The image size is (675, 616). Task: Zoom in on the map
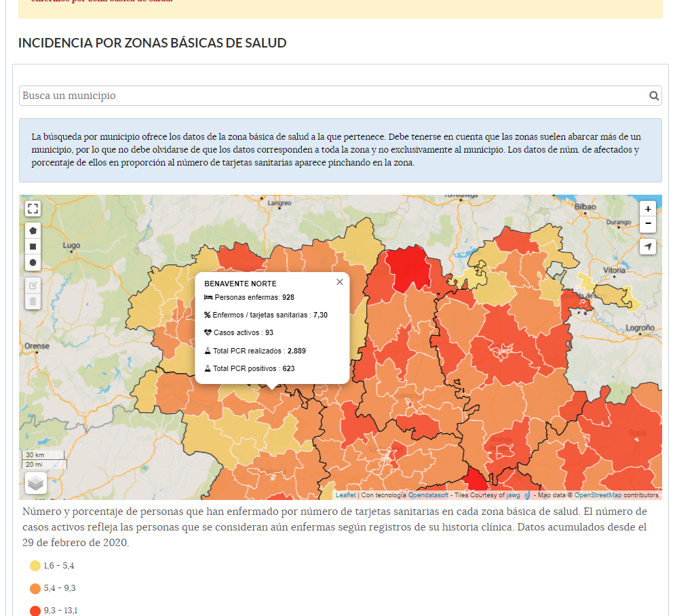(648, 209)
